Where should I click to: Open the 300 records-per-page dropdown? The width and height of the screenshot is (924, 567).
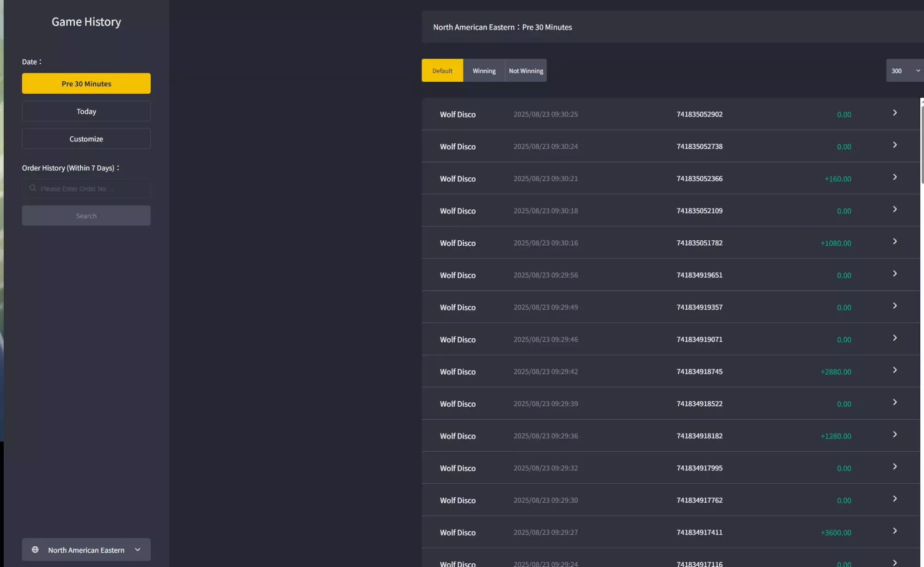pyautogui.click(x=905, y=71)
